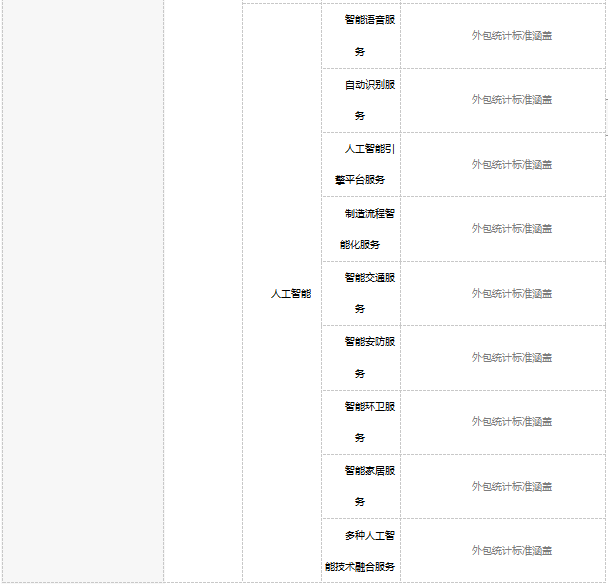Image resolution: width=608 pixels, height=584 pixels.
Task: Click 外包统计标准涵盖 in the 智能语音服务 row
Action: point(512,36)
